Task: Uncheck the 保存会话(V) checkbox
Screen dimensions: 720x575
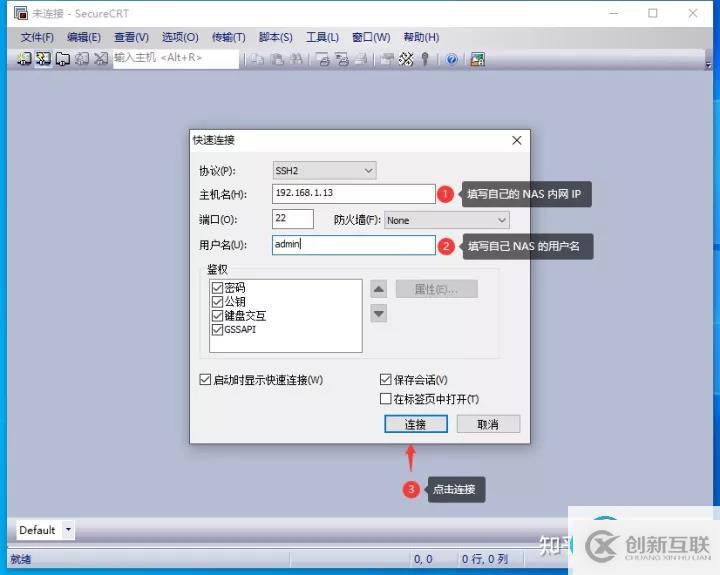Action: point(386,379)
